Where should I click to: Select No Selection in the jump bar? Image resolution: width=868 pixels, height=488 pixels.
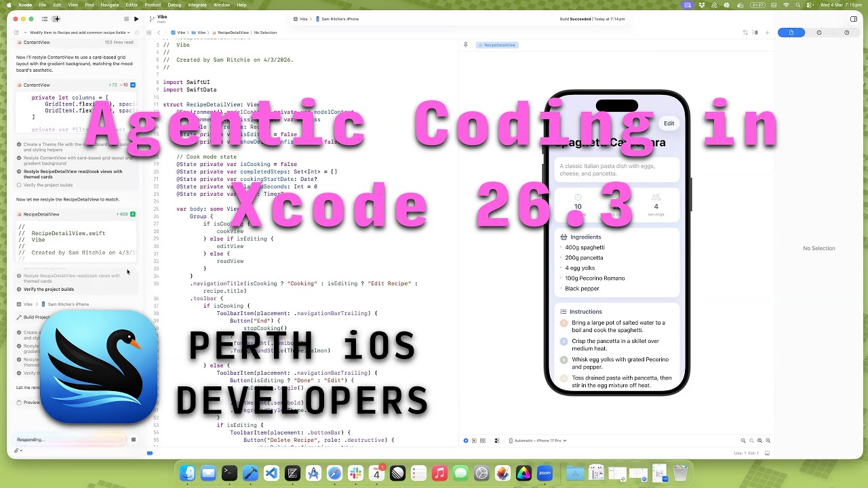click(x=265, y=33)
